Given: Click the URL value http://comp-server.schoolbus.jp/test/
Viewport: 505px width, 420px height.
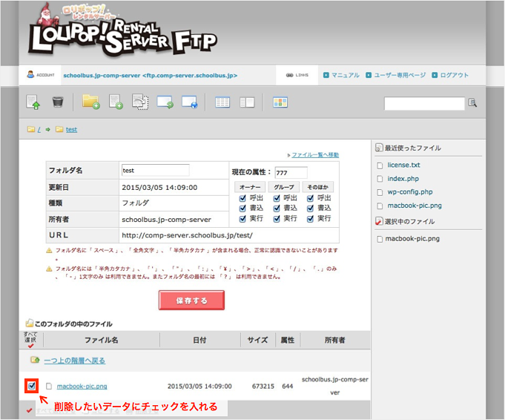Looking at the screenshot, I should click(x=187, y=235).
